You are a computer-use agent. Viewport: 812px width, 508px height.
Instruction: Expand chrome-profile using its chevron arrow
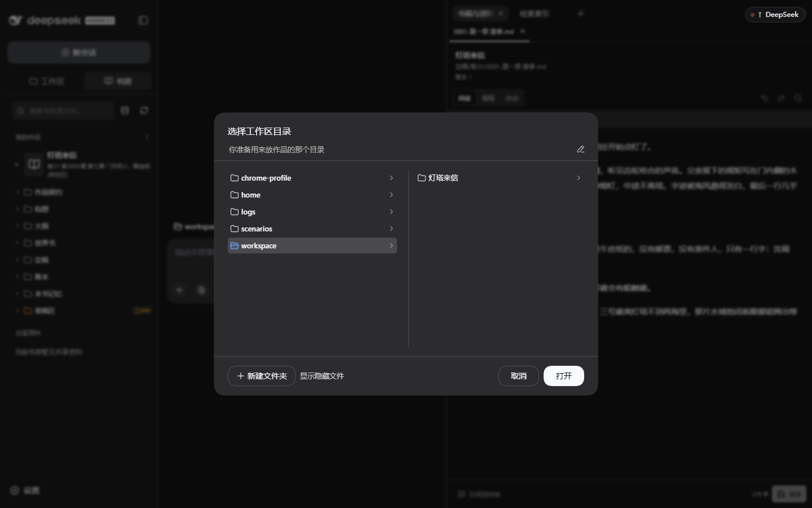tap(391, 178)
